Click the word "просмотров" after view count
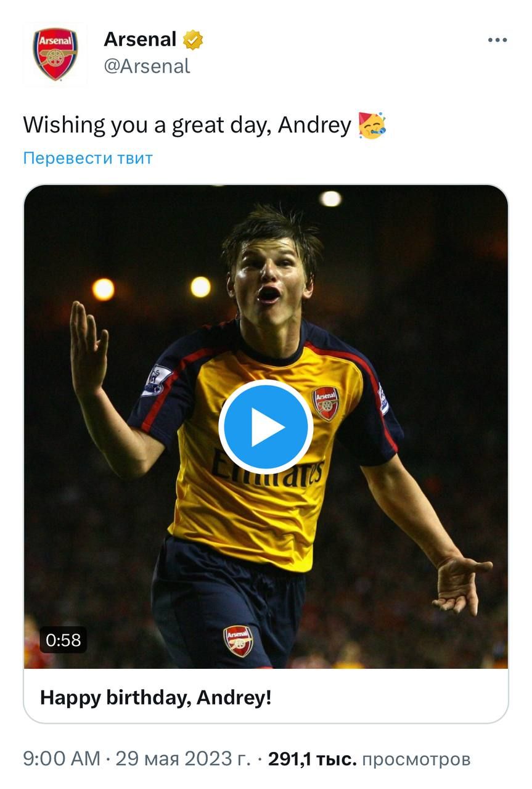Screen dimensions: 532x789 pyautogui.click(x=416, y=759)
